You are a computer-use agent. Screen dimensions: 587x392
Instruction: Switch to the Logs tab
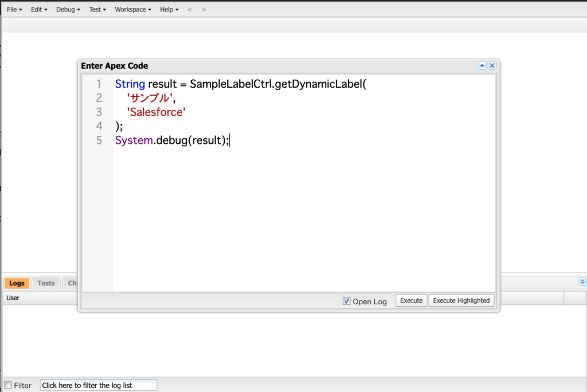pyautogui.click(x=17, y=283)
